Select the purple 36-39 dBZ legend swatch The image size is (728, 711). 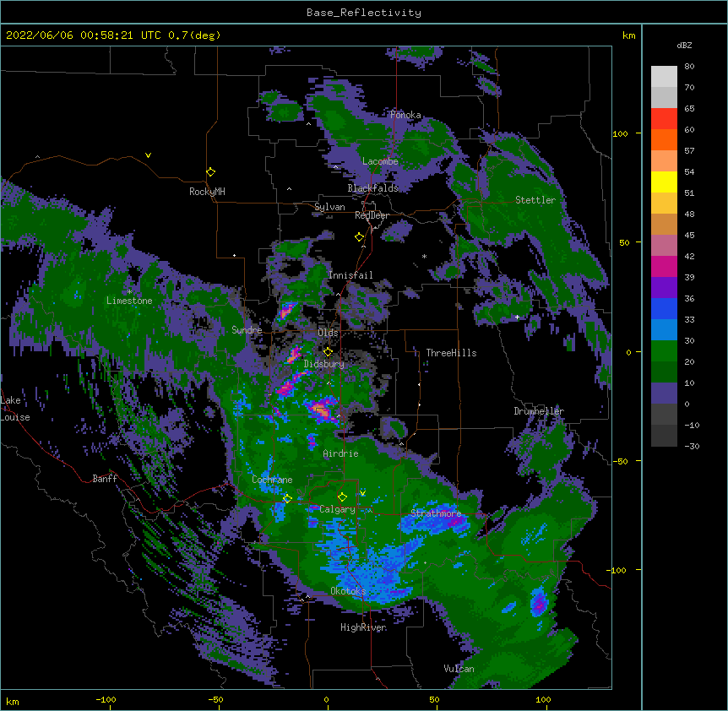[x=664, y=288]
